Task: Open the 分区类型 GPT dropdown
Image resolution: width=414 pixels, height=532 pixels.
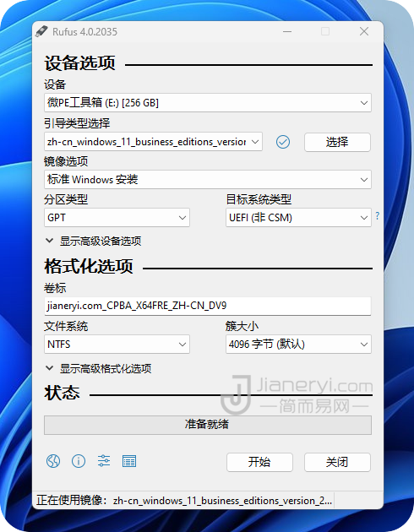Action: click(117, 218)
